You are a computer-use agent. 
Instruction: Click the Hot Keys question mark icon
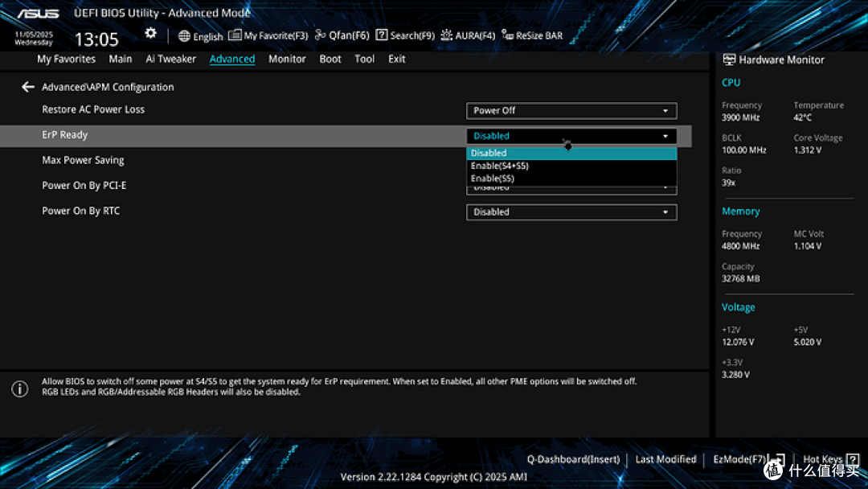tap(853, 459)
